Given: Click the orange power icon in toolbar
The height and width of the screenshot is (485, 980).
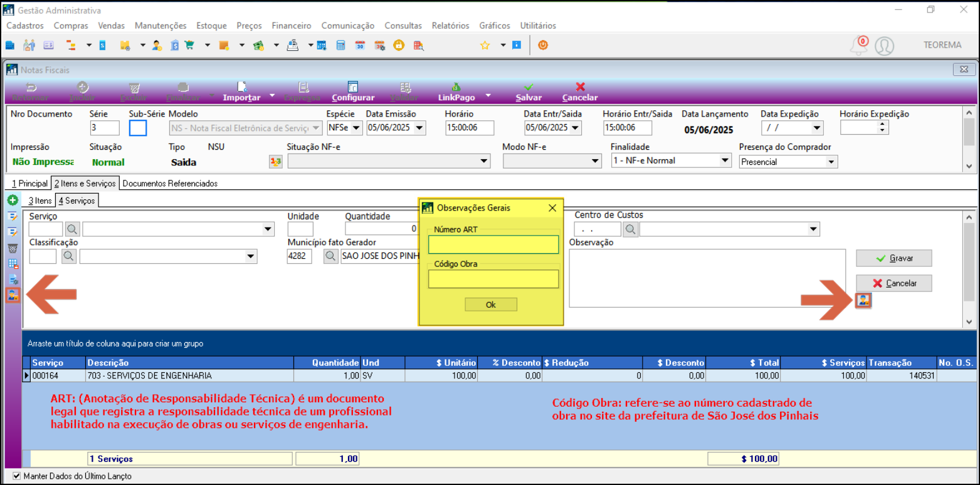Looking at the screenshot, I should pyautogui.click(x=543, y=45).
